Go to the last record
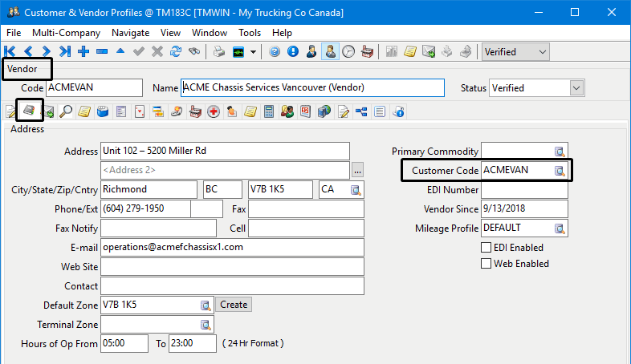This screenshot has height=364, width=631. pos(65,52)
